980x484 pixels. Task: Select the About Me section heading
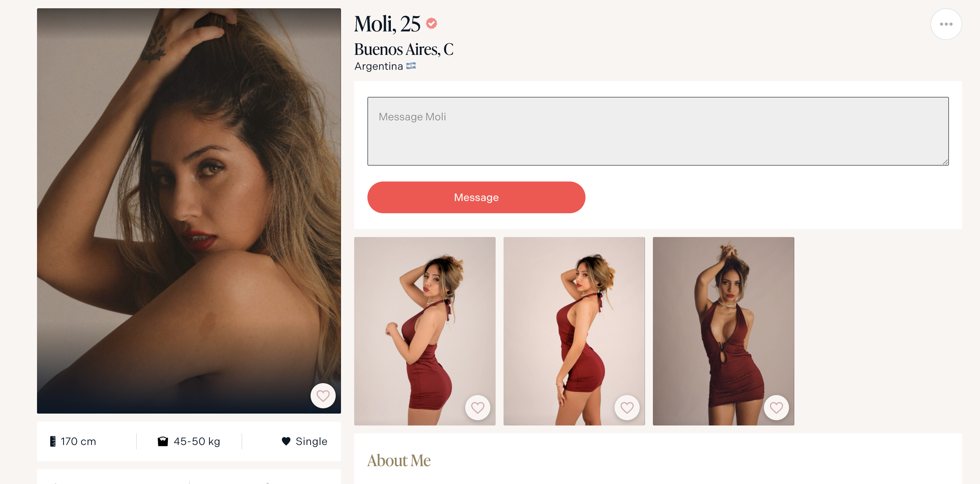click(399, 460)
